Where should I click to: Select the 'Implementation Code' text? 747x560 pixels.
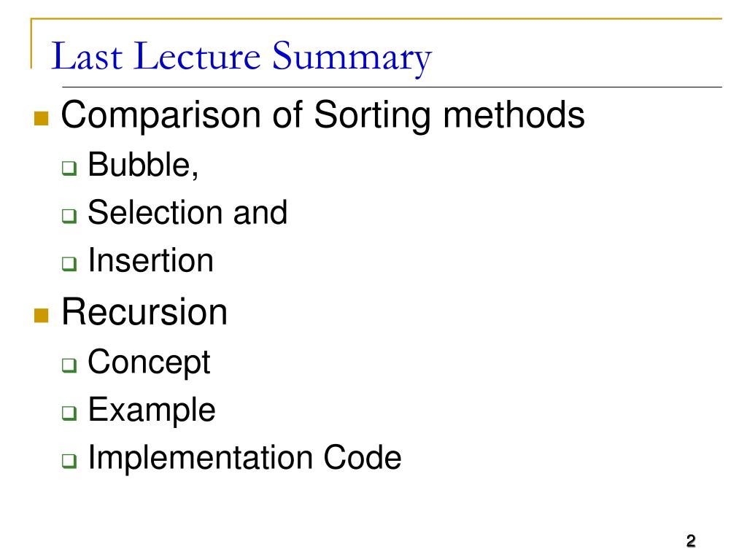[245, 458]
